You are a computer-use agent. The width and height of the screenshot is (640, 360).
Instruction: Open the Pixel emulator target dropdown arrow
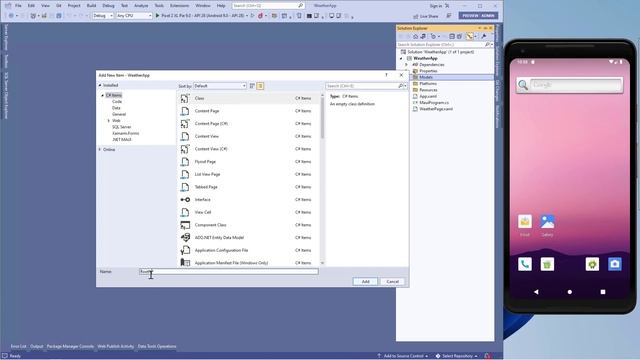[247, 16]
